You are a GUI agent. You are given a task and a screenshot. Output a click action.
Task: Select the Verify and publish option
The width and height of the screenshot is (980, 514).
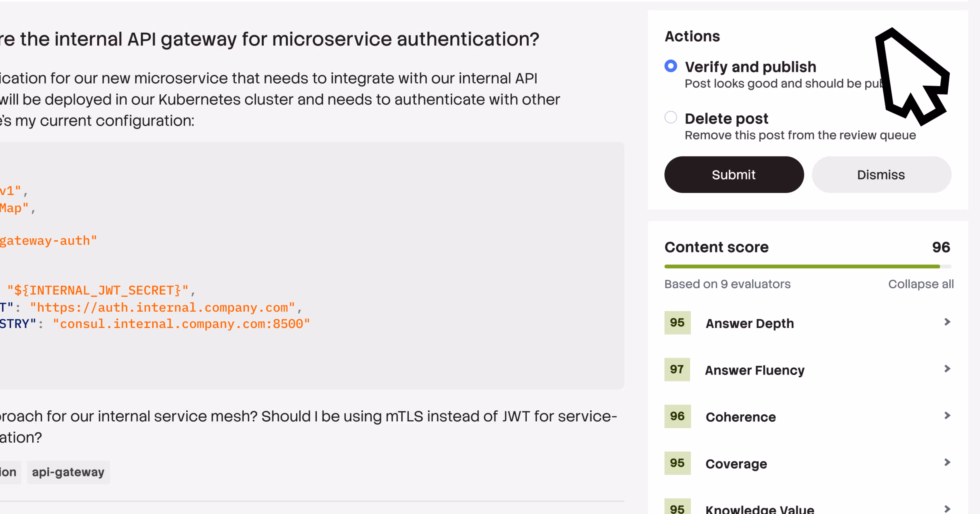click(671, 66)
